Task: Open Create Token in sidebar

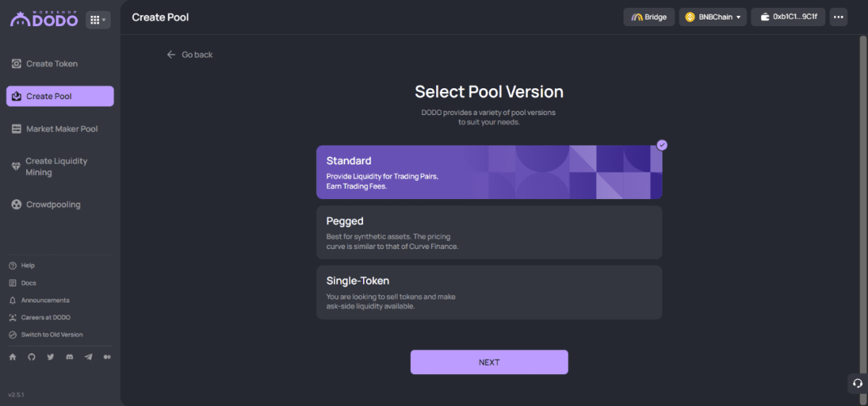Action: [51, 64]
